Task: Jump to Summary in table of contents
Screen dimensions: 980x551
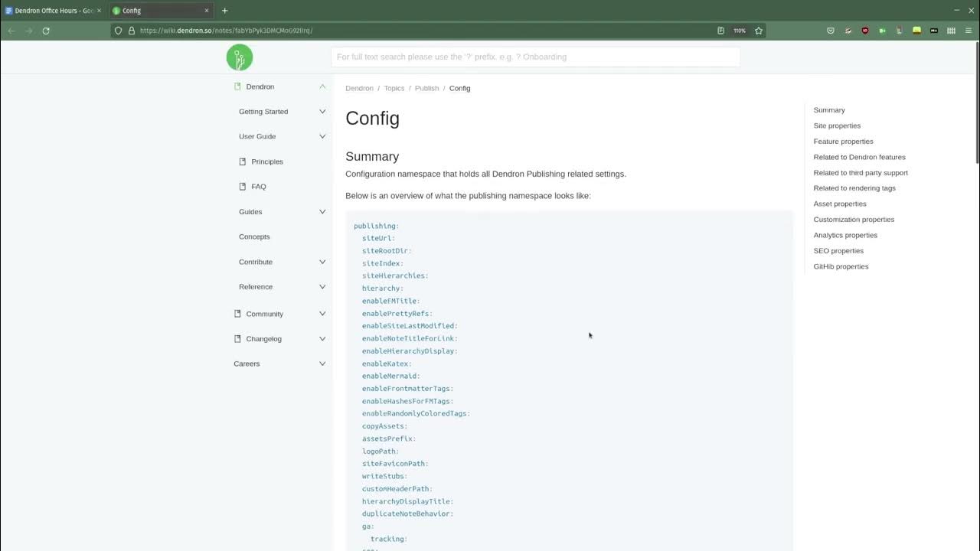Action: [829, 110]
